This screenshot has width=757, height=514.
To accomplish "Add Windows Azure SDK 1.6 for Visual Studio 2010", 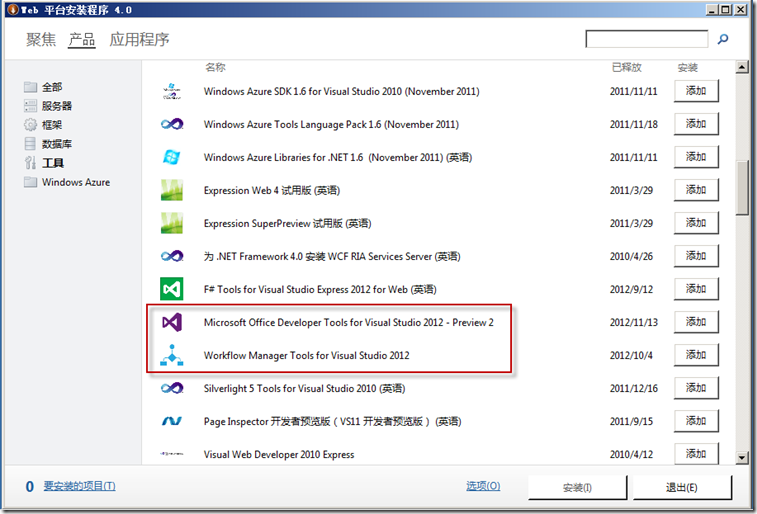I will tap(696, 91).
